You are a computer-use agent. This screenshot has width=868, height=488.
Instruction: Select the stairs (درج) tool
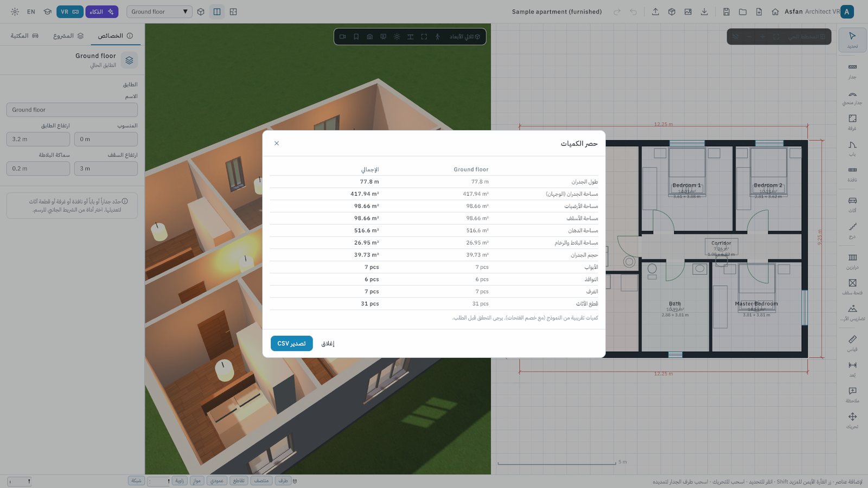pos(852,230)
